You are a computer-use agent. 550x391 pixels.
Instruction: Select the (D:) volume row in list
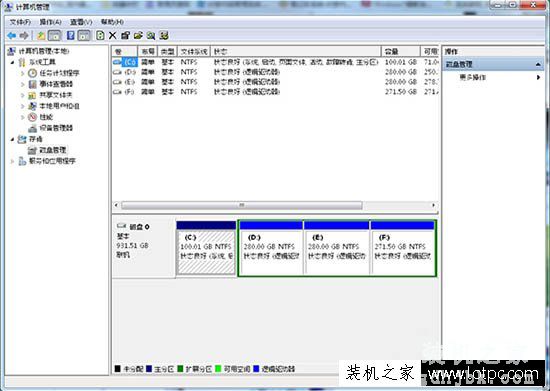(275, 72)
